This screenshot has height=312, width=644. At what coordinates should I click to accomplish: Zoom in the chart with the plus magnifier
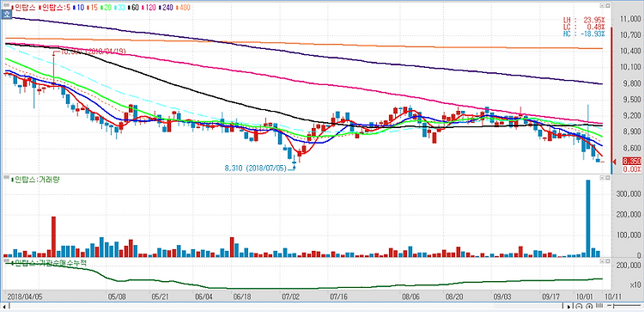(x=589, y=307)
